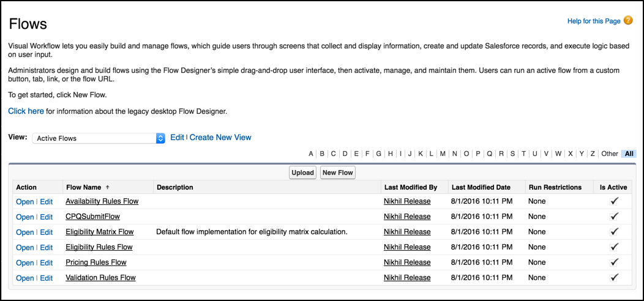Click the Help question mark icon
Viewport: 644px width, 301px height.
(628, 21)
